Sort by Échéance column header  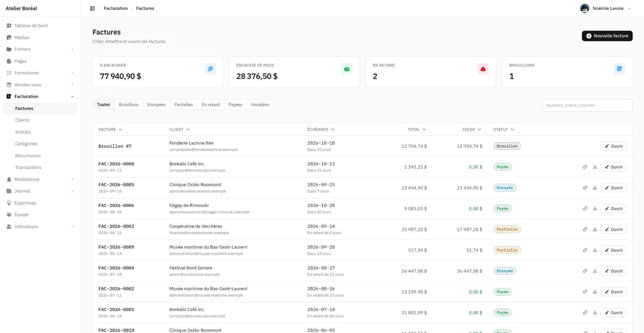(321, 130)
